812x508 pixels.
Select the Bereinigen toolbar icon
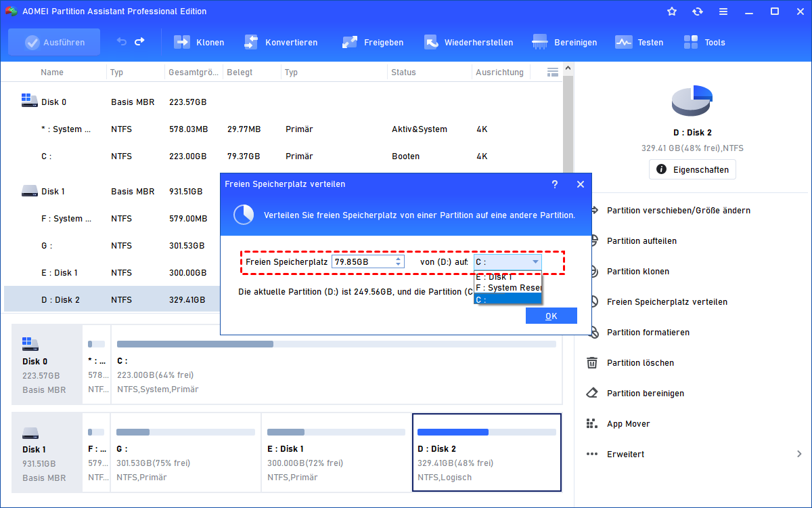click(x=540, y=42)
